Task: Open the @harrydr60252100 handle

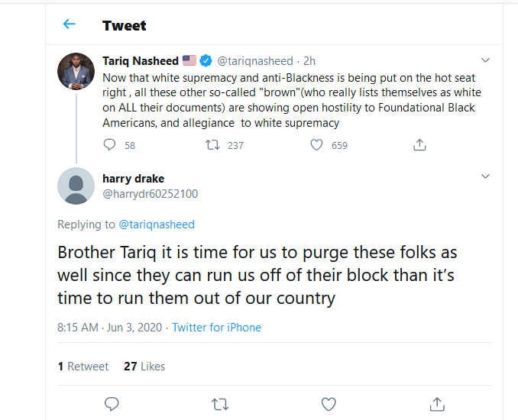Action: tap(150, 194)
